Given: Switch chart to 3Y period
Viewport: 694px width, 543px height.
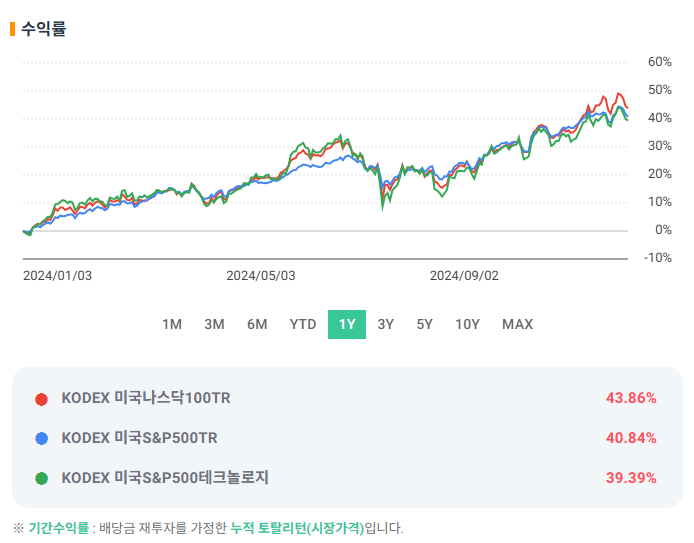Looking at the screenshot, I should tap(386, 324).
